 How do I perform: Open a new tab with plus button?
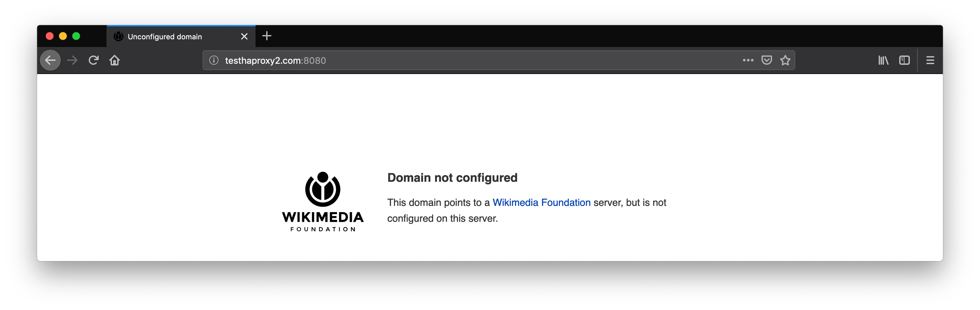coord(267,36)
